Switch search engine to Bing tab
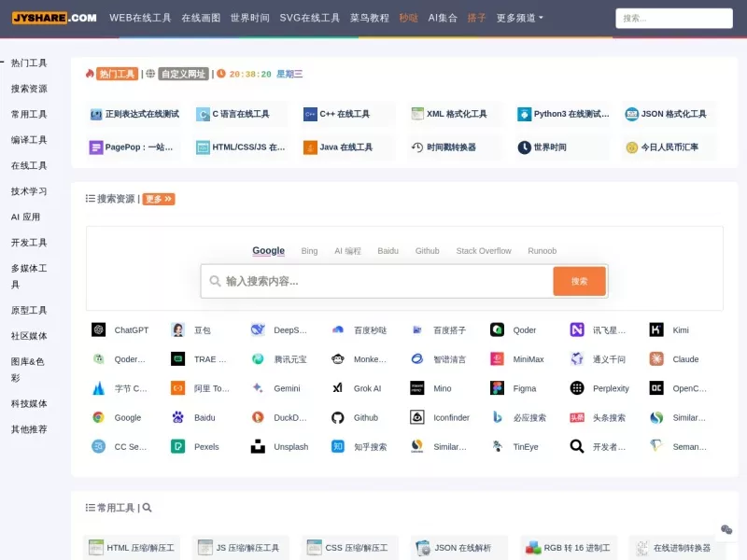 tap(309, 250)
